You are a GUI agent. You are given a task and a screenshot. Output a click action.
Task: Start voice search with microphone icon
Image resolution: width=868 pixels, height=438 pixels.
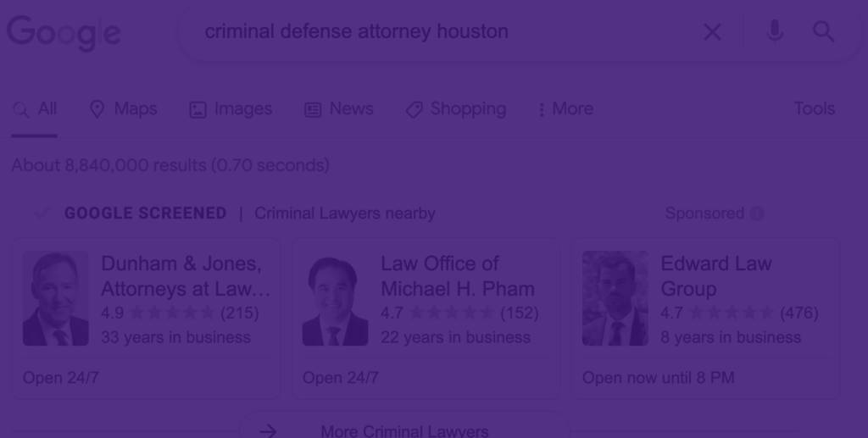(774, 32)
